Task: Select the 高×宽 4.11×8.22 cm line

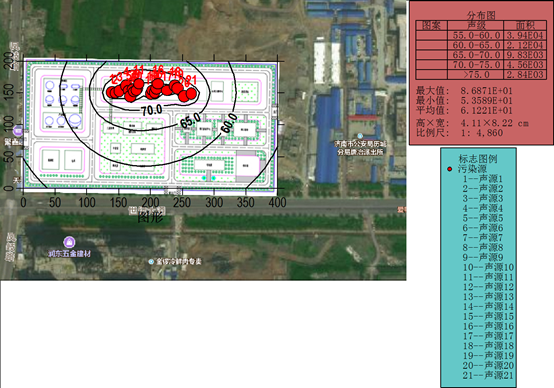Action: point(472,123)
